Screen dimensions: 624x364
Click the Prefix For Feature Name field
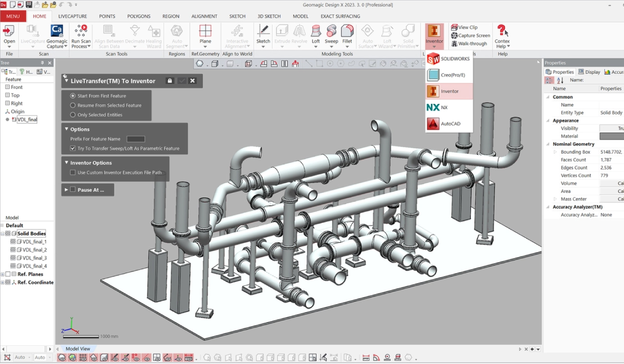136,139
